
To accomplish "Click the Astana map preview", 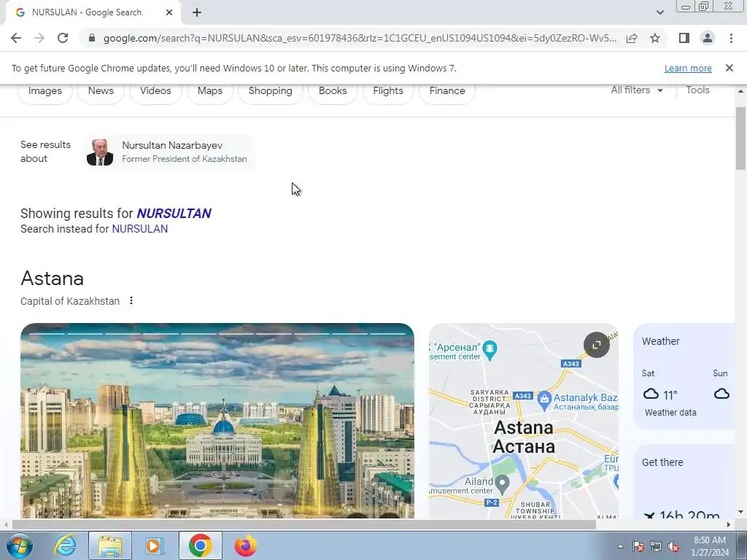I will tap(524, 421).
